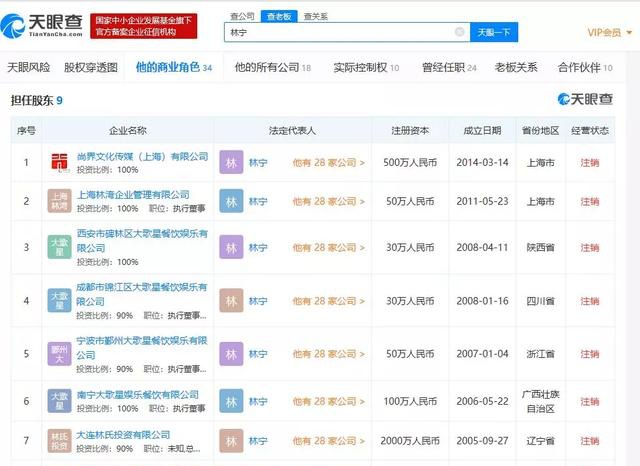Open the 实际控制权 tab

[366, 67]
